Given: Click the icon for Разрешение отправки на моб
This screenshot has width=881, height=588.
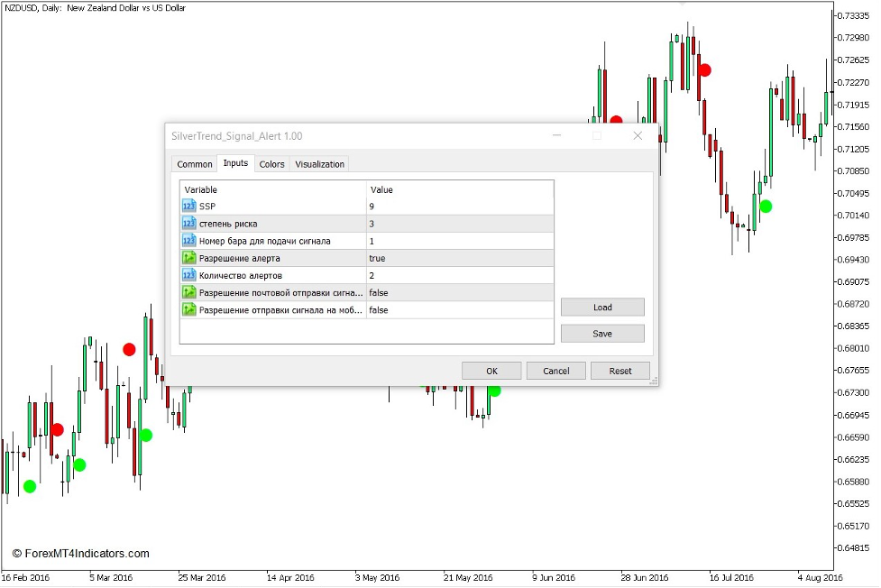Looking at the screenshot, I should (188, 309).
